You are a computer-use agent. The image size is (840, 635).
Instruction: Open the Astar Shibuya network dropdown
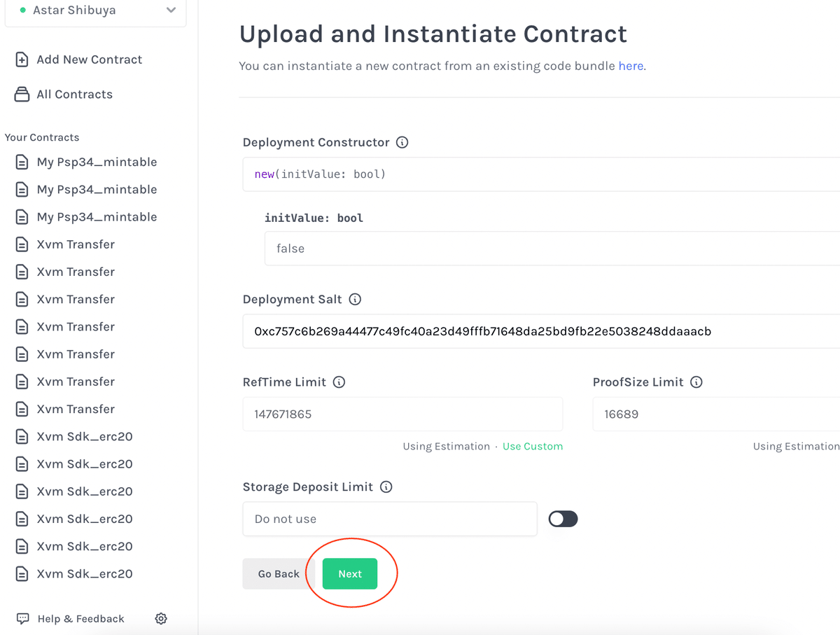coord(95,11)
